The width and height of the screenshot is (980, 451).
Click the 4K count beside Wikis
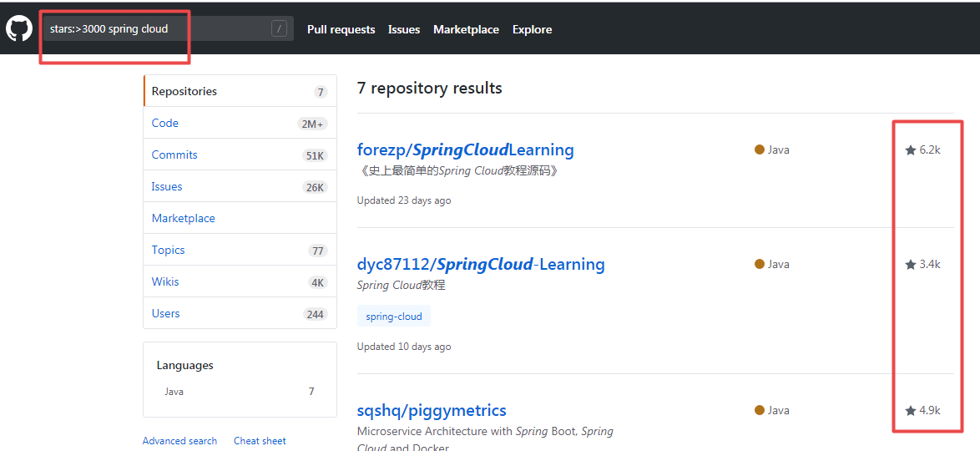(318, 283)
